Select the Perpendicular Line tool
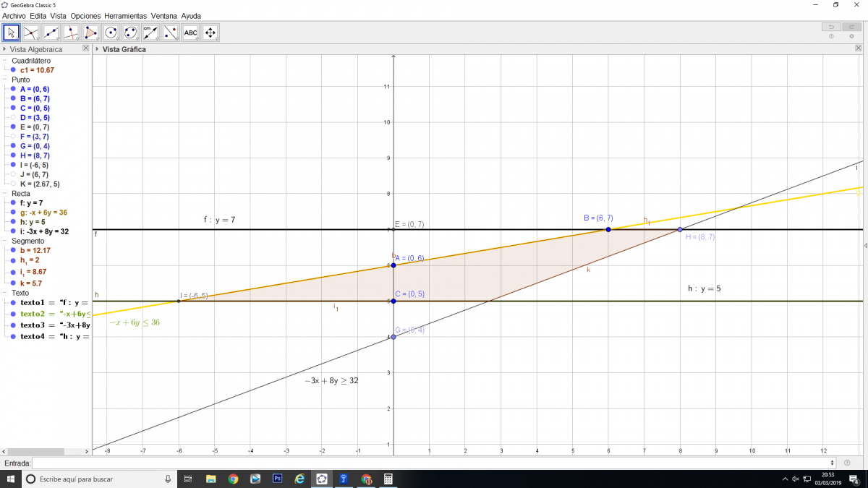Screen dimensions: 868x488 pyautogui.click(x=71, y=33)
